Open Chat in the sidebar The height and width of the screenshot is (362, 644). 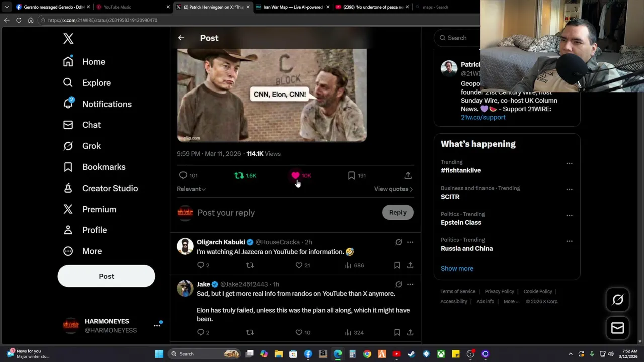pyautogui.click(x=82, y=125)
